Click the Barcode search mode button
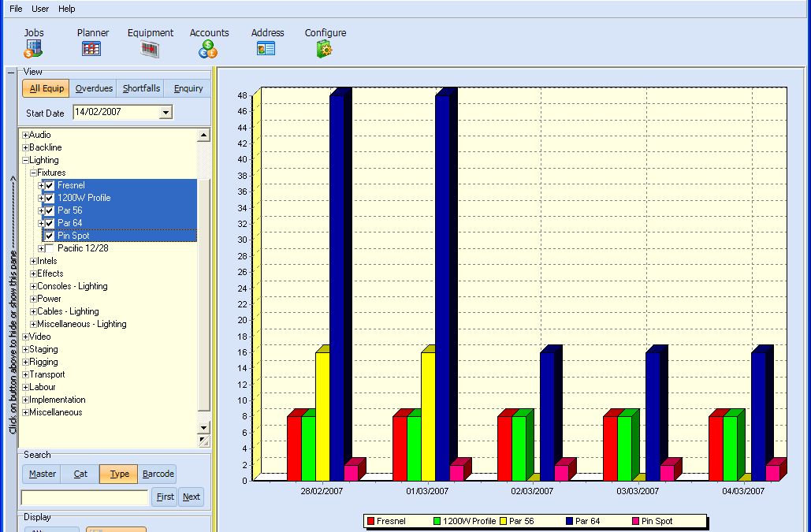 pyautogui.click(x=158, y=474)
